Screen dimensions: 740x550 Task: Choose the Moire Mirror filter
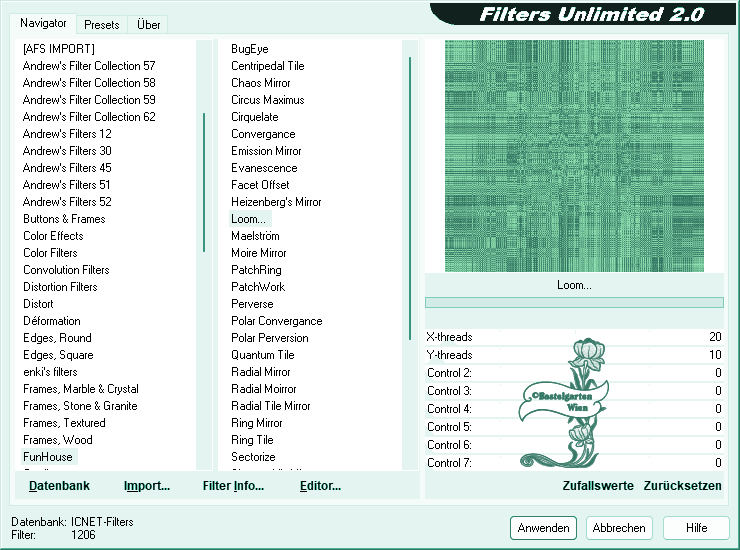tap(259, 253)
